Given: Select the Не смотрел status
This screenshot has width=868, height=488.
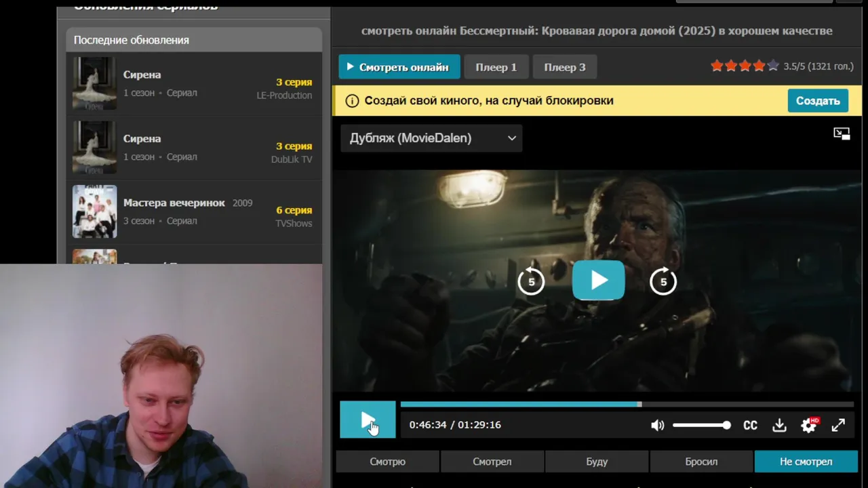Looking at the screenshot, I should pyautogui.click(x=806, y=462).
